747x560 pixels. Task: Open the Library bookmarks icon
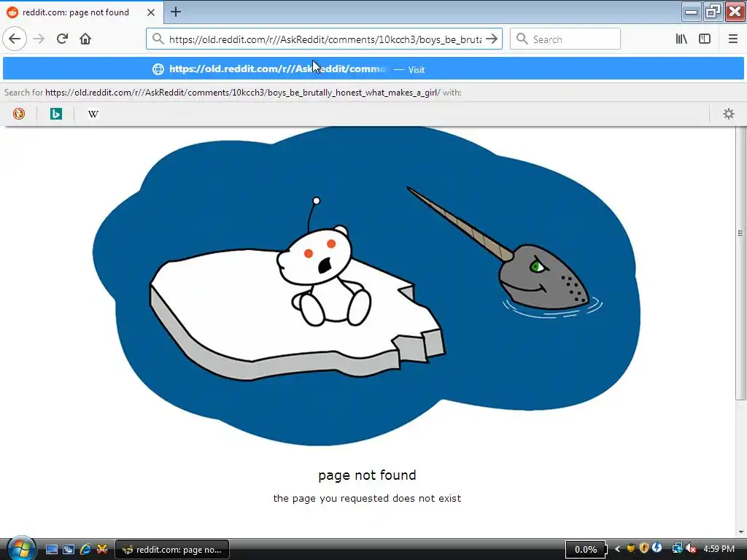(681, 39)
